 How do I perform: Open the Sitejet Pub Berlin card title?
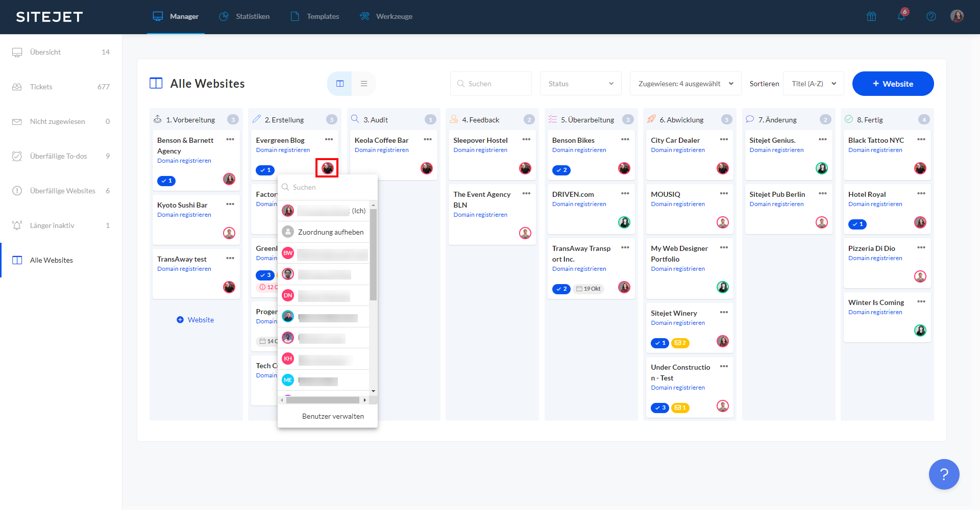point(777,194)
